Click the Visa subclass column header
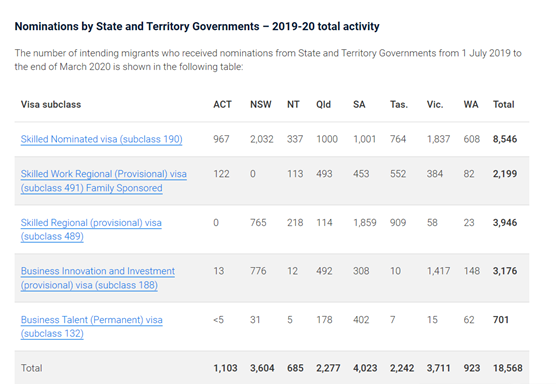Viewport: 558px width, 386px height. pos(51,105)
